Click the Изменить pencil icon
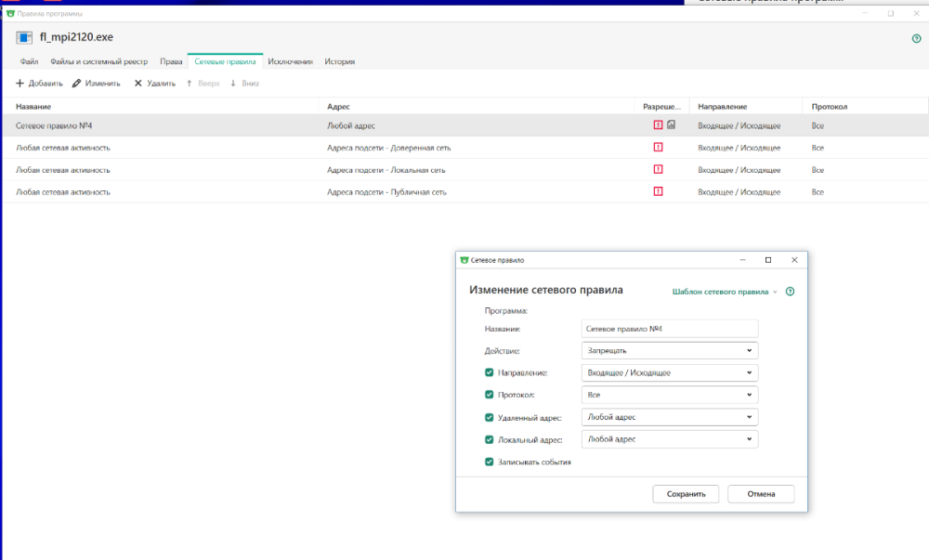 click(76, 84)
